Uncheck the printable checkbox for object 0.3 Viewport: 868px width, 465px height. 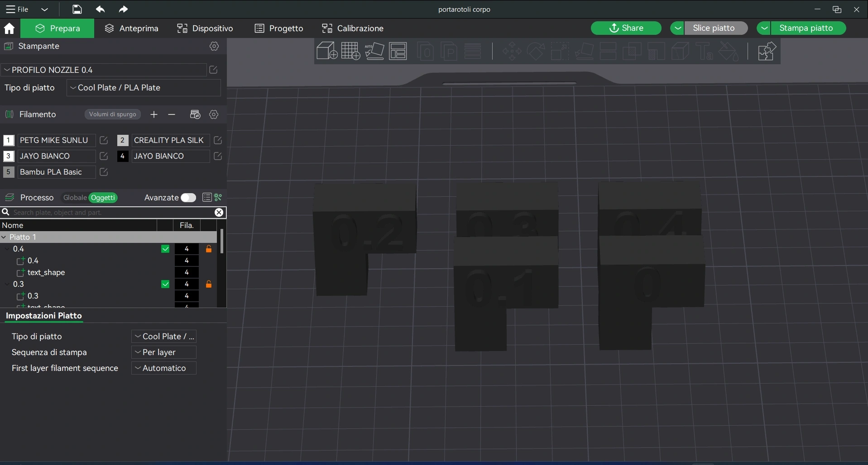[x=165, y=284]
